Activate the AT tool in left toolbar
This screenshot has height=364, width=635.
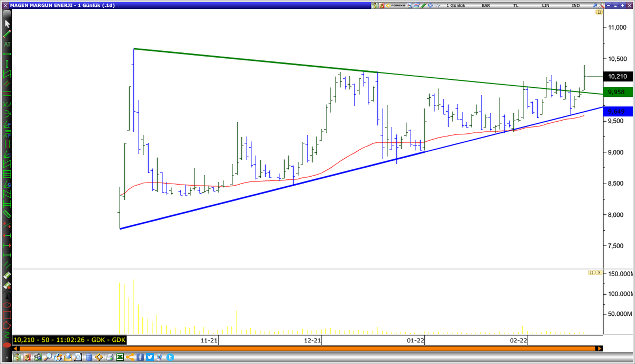(7, 44)
